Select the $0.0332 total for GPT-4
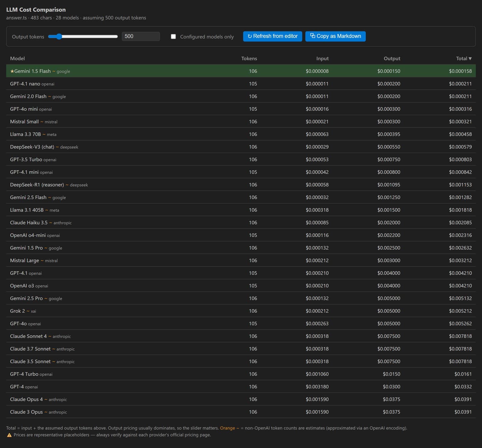The height and width of the screenshot is (448, 482). (463, 387)
